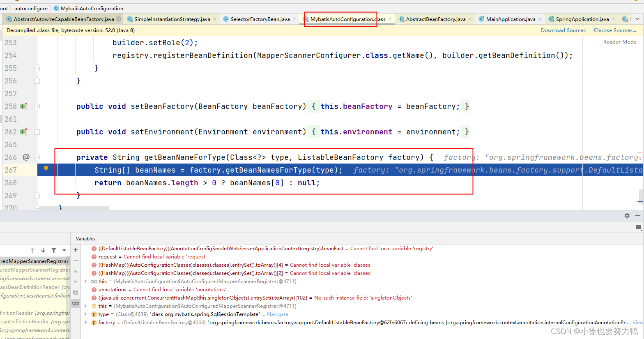
Task: Click the Choose Sources... link
Action: point(615,30)
